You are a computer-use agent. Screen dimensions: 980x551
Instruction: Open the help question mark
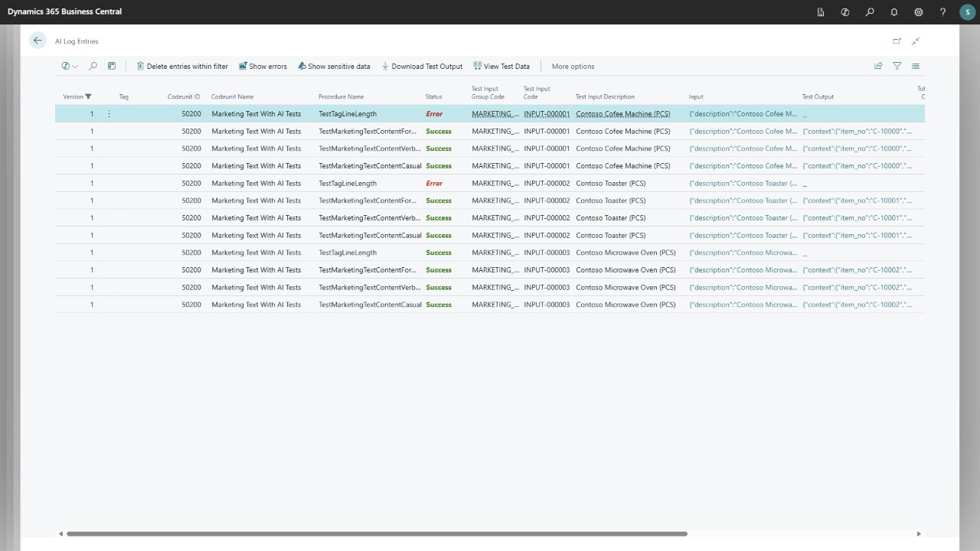(943, 12)
